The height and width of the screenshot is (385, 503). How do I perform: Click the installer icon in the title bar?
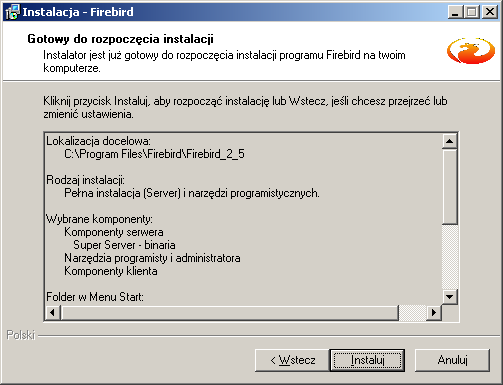coord(12,12)
